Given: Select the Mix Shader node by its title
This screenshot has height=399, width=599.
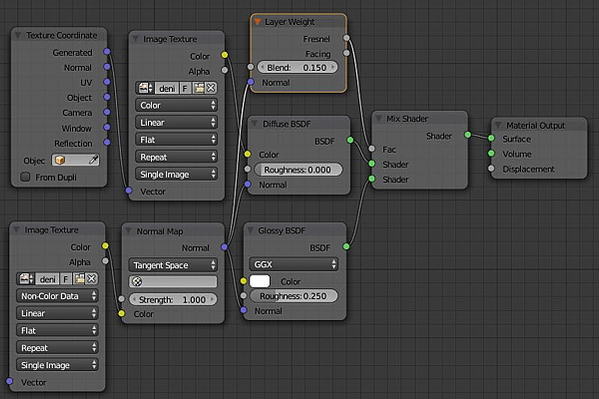Looking at the screenshot, I should 407,119.
